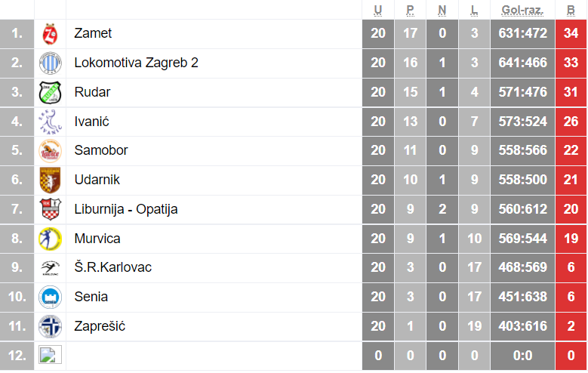Click the Murvica yellow club logo
588x373 pixels.
click(50, 239)
